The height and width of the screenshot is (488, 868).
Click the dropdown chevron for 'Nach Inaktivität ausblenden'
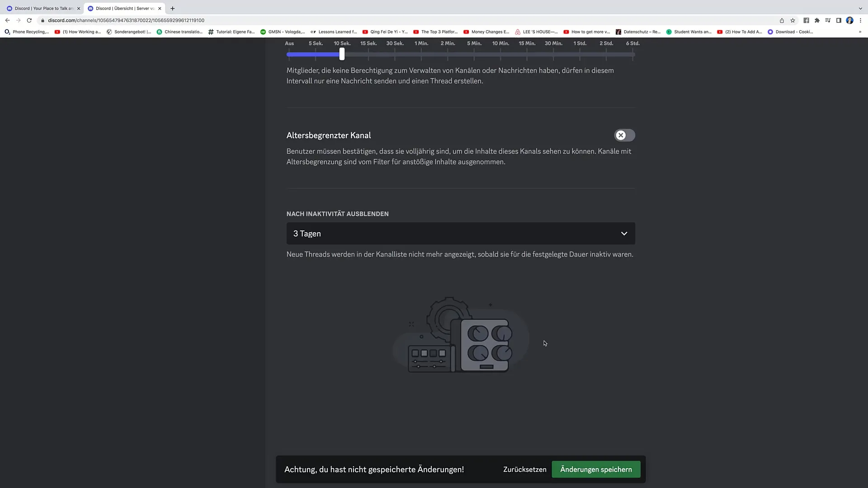pyautogui.click(x=624, y=234)
